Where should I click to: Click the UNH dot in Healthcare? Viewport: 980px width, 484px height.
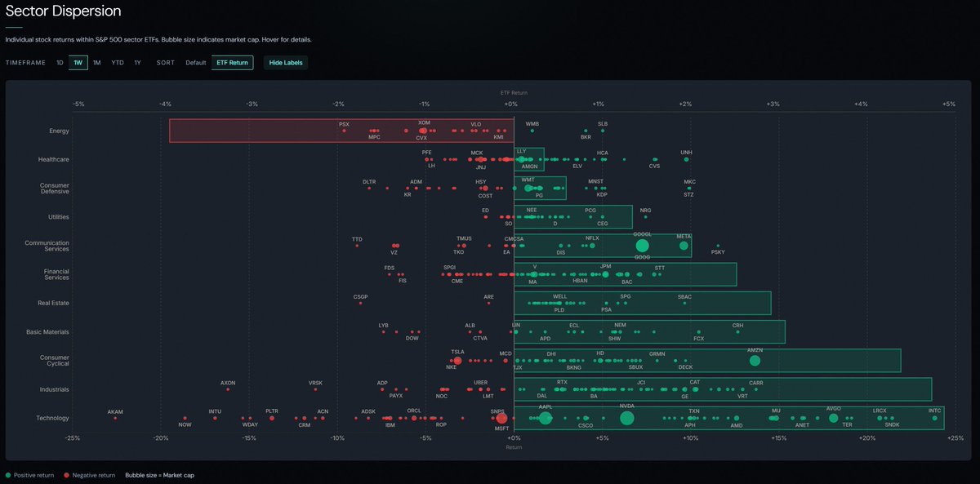pyautogui.click(x=686, y=159)
